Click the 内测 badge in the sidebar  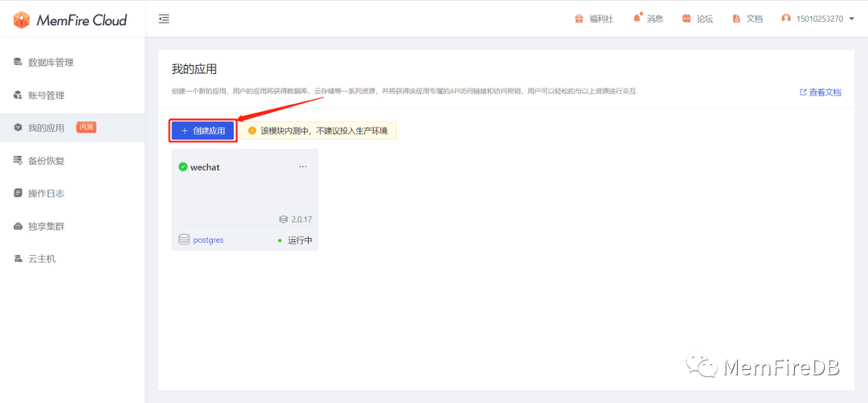click(x=86, y=128)
